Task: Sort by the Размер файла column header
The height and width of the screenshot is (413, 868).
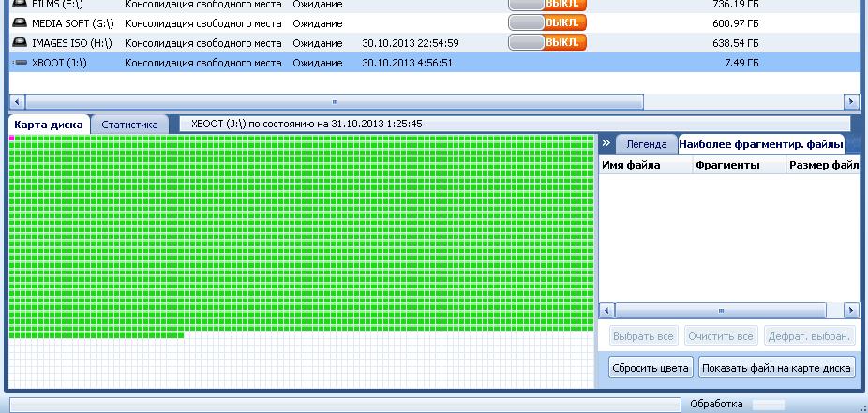Action: pyautogui.click(x=823, y=165)
